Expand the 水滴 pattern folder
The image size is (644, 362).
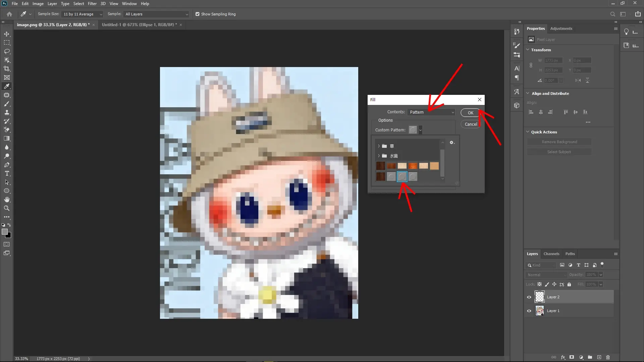click(378, 156)
